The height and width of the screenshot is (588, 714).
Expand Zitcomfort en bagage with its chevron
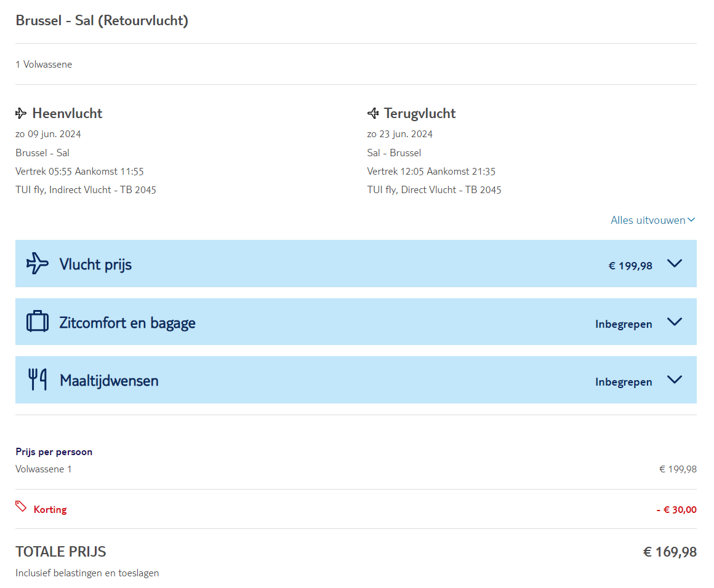pos(675,322)
